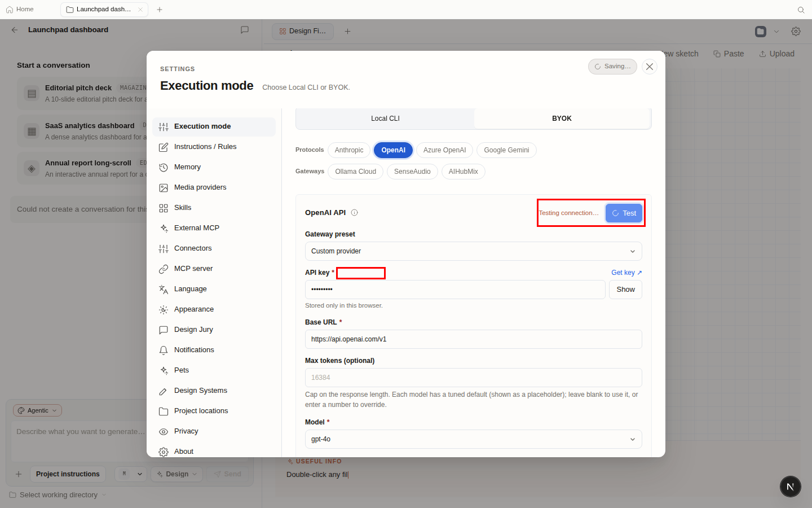The width and height of the screenshot is (812, 508).
Task: Open Instructions / Rules settings
Action: point(214,147)
